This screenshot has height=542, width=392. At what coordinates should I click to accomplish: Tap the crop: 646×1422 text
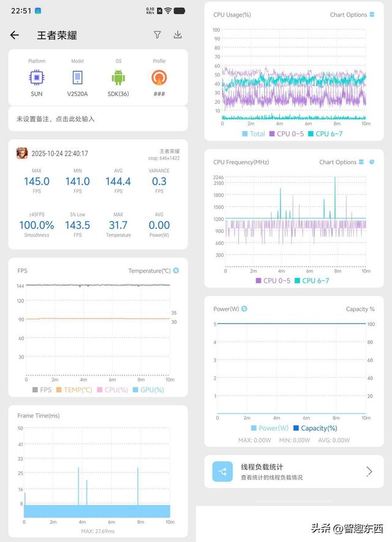164,158
